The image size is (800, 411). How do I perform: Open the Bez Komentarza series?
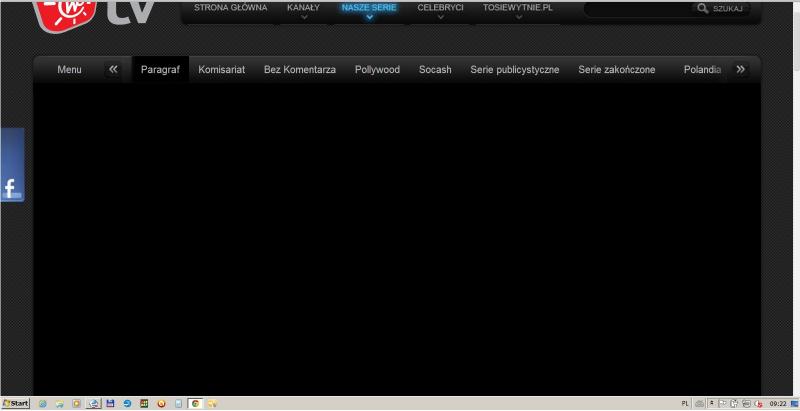pyautogui.click(x=299, y=70)
